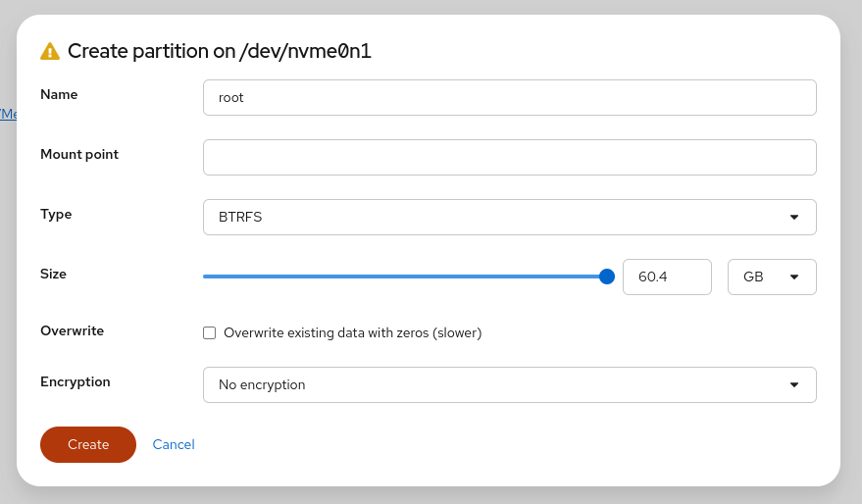Click the Create button
The width and height of the screenshot is (862, 504).
(88, 444)
